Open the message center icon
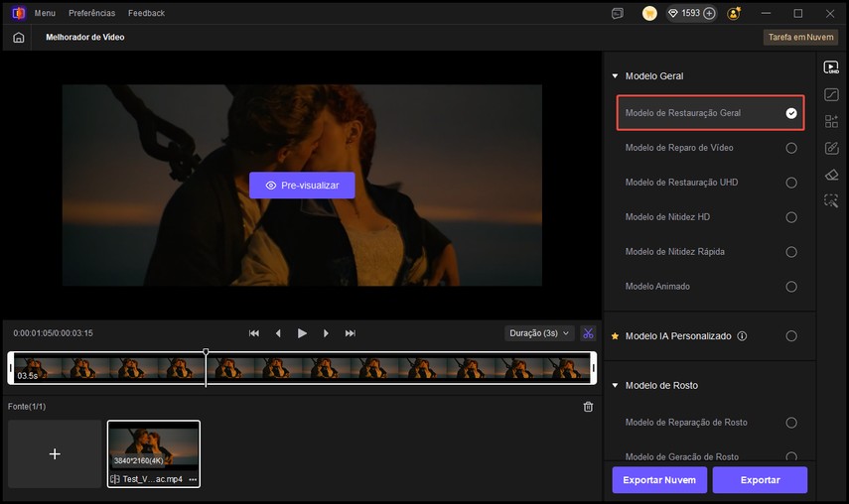 coord(618,14)
